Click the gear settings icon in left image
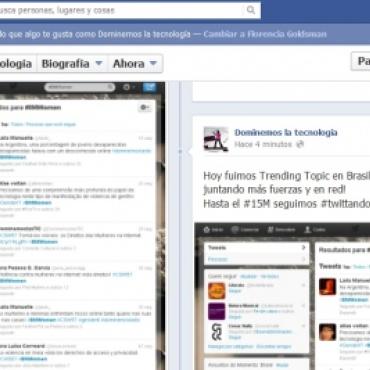Screen dimensions: 370x370 click(x=127, y=87)
